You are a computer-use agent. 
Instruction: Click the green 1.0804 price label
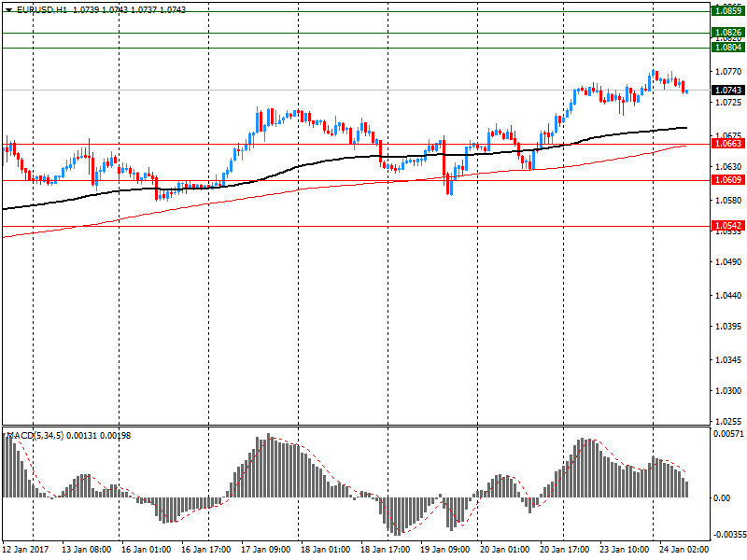[x=728, y=48]
